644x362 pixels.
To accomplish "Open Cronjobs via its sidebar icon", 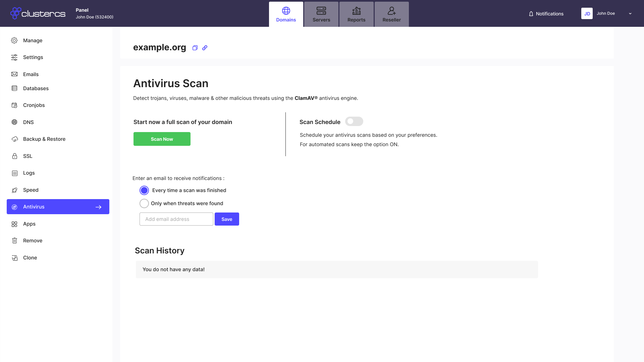I will click(x=14, y=105).
